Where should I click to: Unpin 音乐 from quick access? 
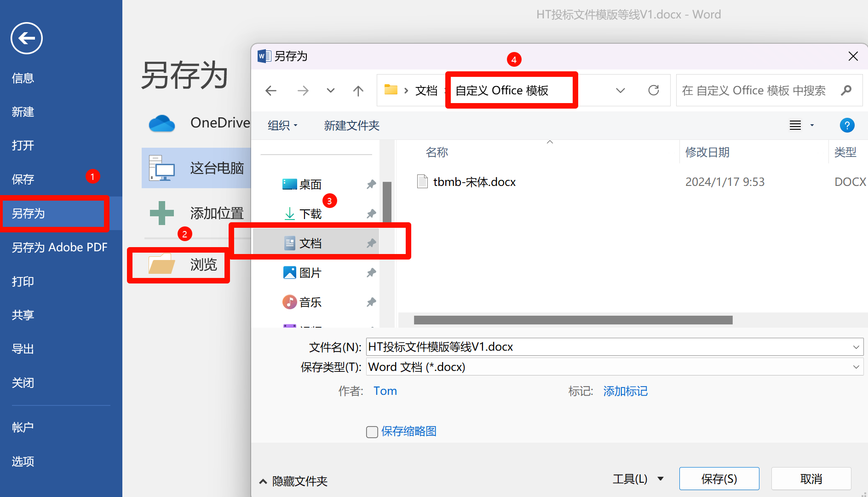(x=371, y=302)
